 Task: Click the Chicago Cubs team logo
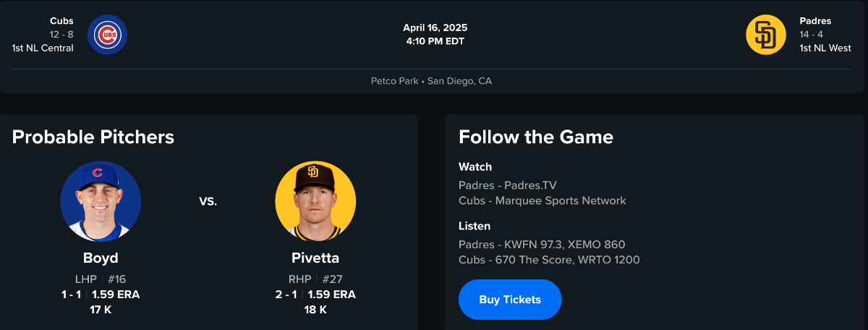click(x=108, y=35)
